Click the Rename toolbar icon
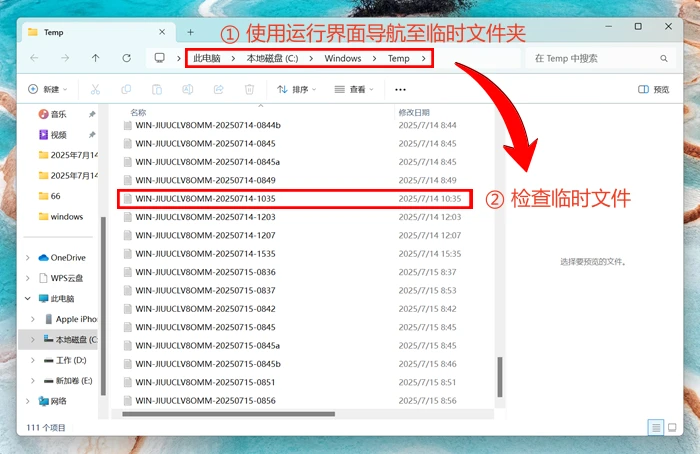 (x=188, y=89)
